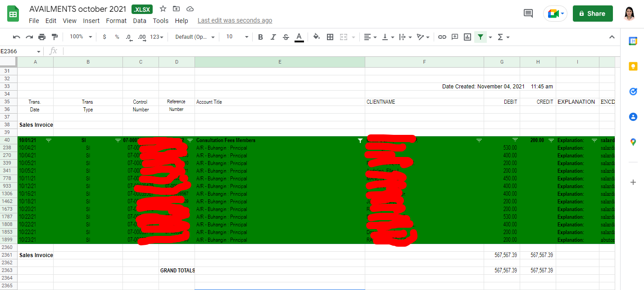Decrease decimal places
The width and height of the screenshot is (644, 290).
129,37
